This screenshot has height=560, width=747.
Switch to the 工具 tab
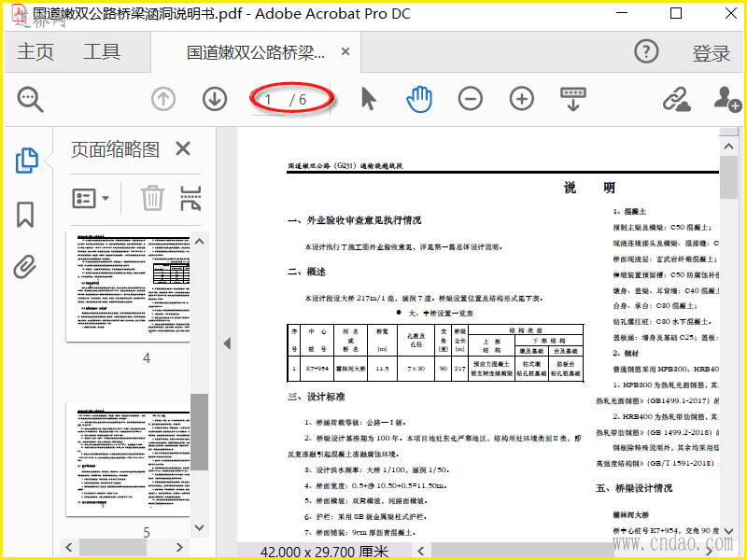[102, 51]
